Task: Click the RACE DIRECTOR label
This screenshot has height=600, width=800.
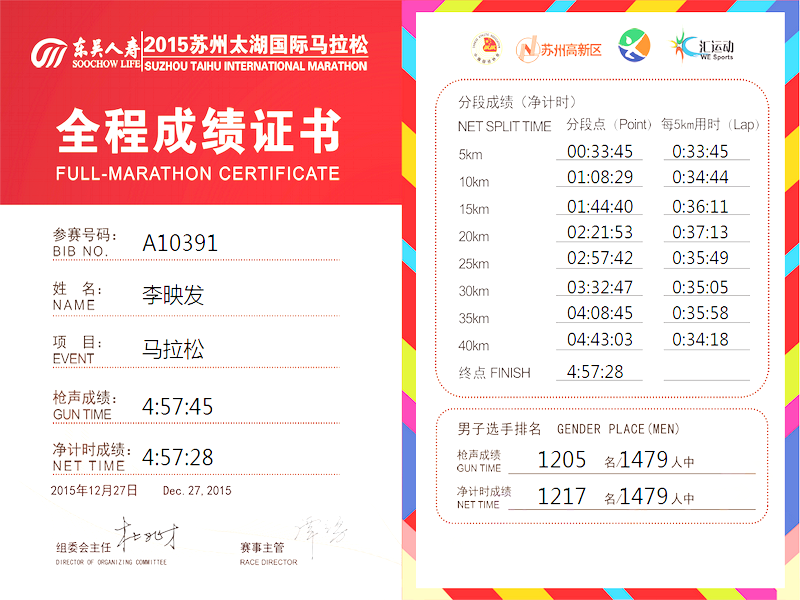Action: [268, 562]
